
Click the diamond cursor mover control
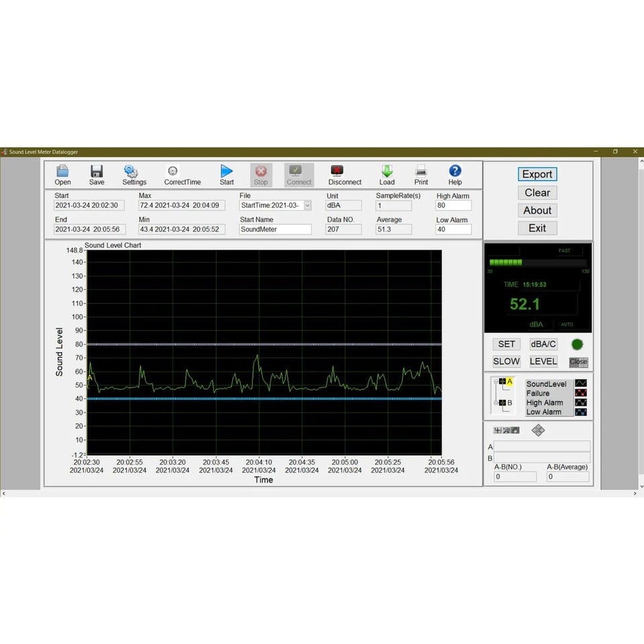(x=538, y=431)
